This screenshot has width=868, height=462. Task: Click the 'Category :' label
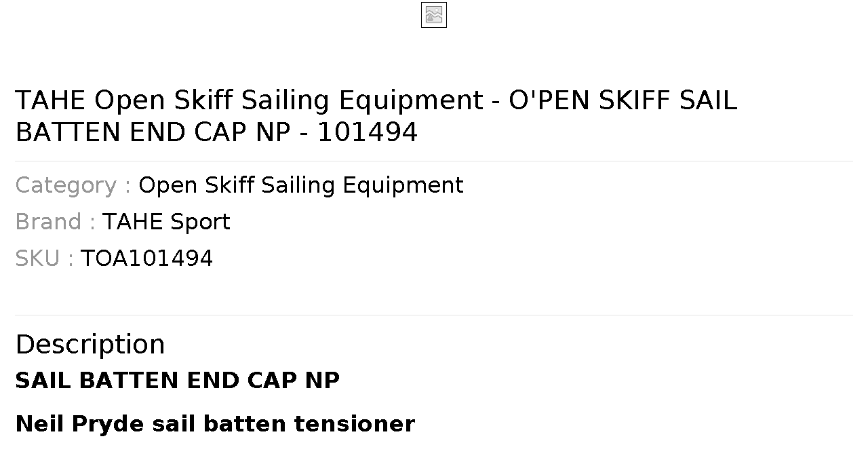[73, 185]
